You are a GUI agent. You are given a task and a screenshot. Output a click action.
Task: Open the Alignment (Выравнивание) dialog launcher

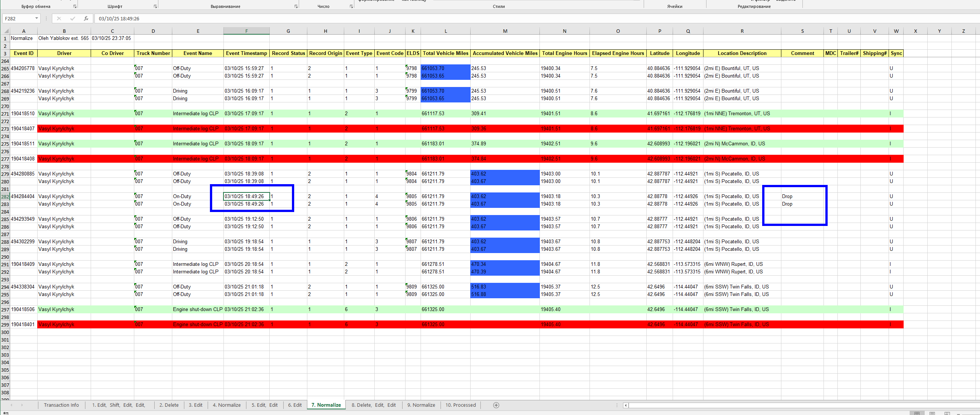point(296,6)
